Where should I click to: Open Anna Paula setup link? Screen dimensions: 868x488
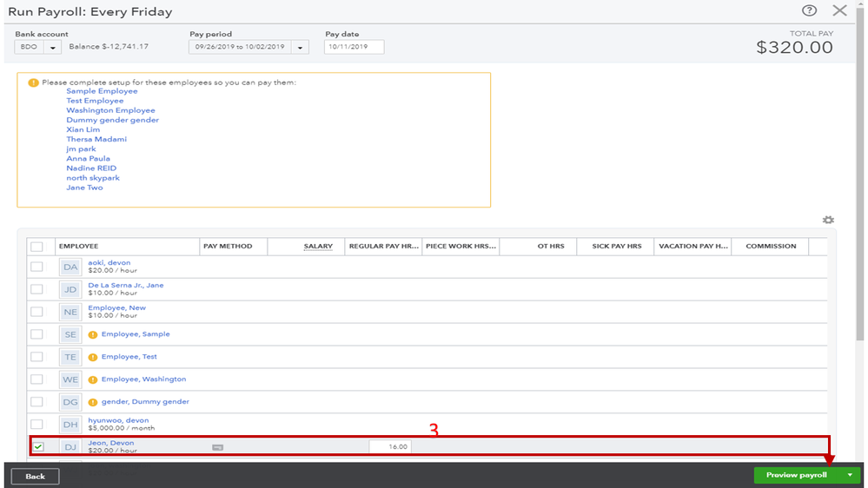coord(88,159)
